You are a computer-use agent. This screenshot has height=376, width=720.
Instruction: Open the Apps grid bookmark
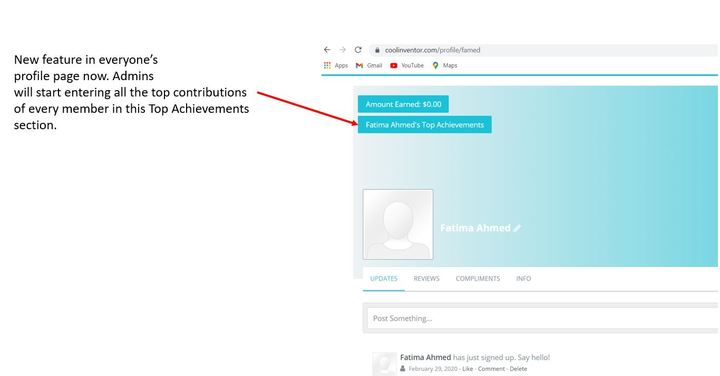point(336,65)
